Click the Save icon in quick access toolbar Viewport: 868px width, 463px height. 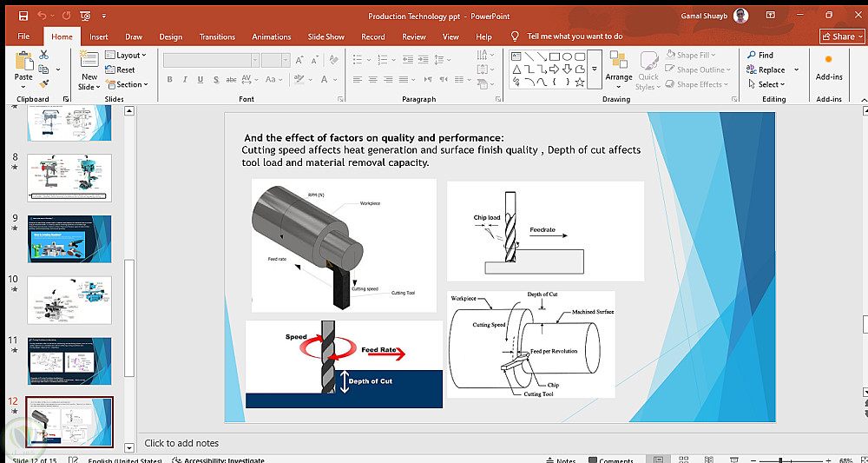point(23,16)
